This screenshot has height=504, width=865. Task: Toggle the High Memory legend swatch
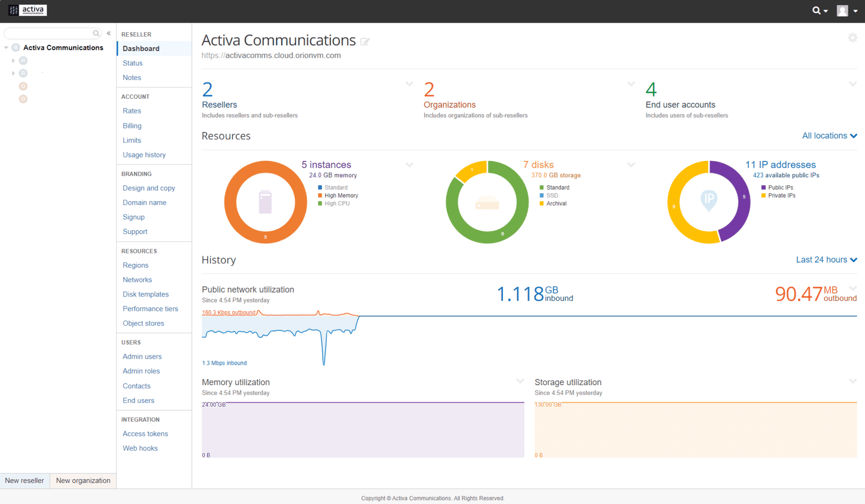click(x=320, y=196)
